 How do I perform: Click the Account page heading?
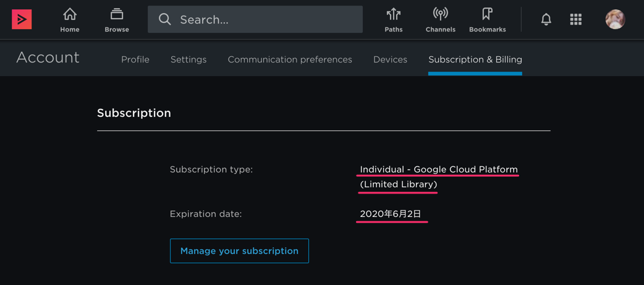coord(48,57)
